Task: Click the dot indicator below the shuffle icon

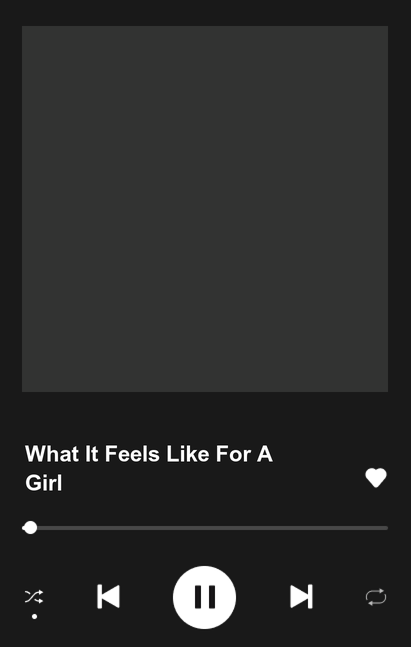Action: 35,616
